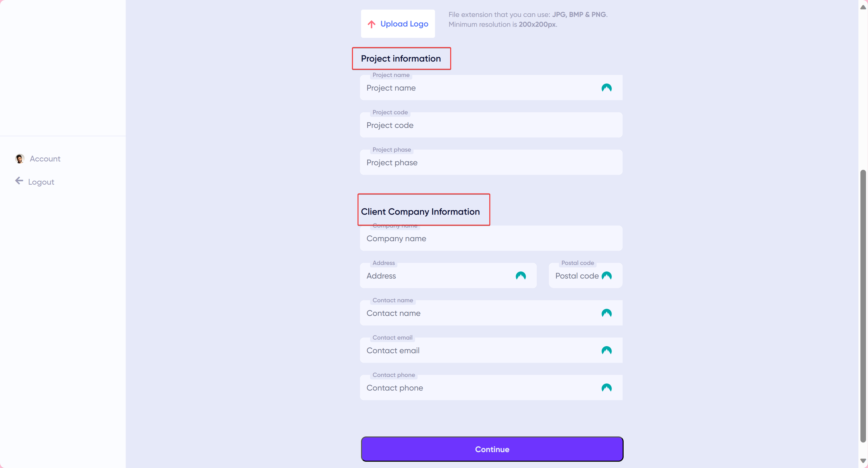868x468 pixels.
Task: Click the NordPass icon in Contact email field
Action: [606, 350]
